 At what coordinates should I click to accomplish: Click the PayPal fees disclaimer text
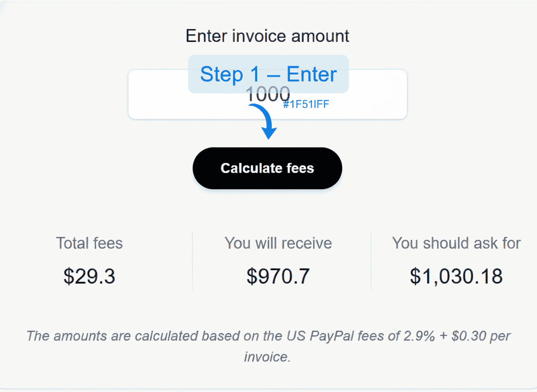[x=268, y=337]
